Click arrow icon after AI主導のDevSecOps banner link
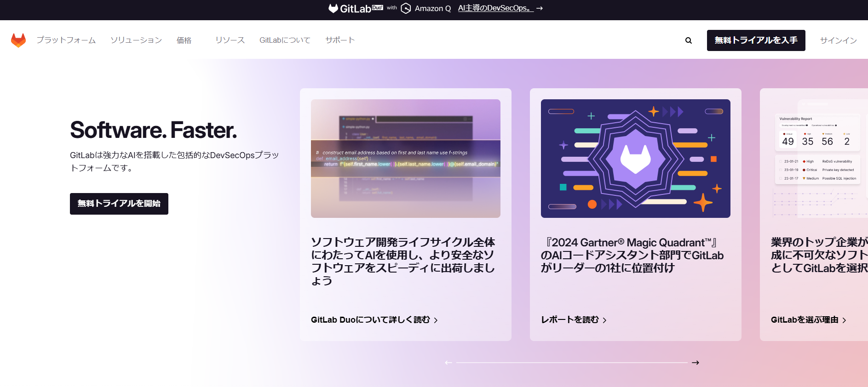Screen dimensions: 868x387 tap(540, 8)
